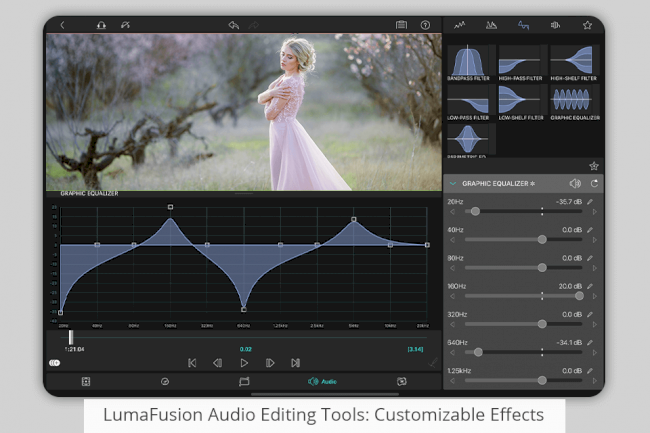Decrease 40Hz gain with left arrow
This screenshot has height=433, width=650.
[x=453, y=240]
